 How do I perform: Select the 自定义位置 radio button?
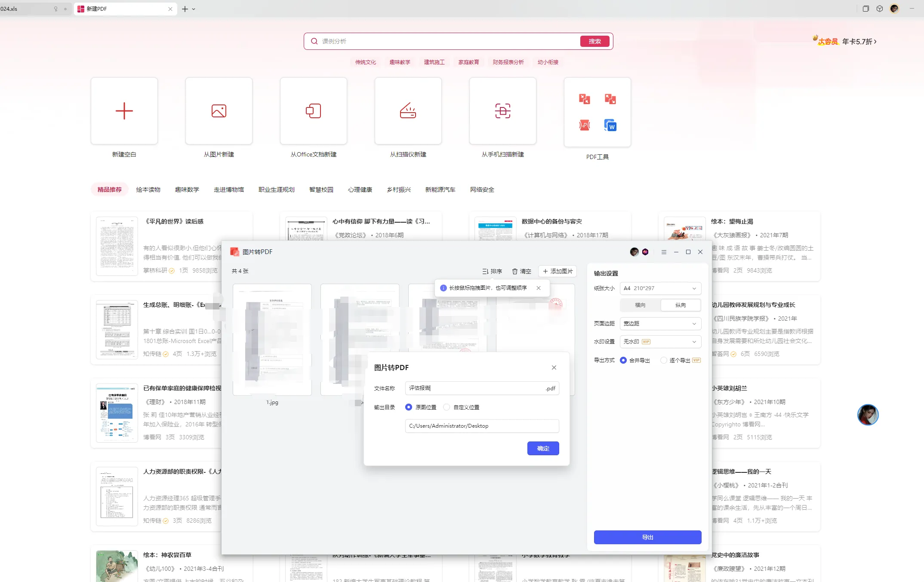point(447,407)
